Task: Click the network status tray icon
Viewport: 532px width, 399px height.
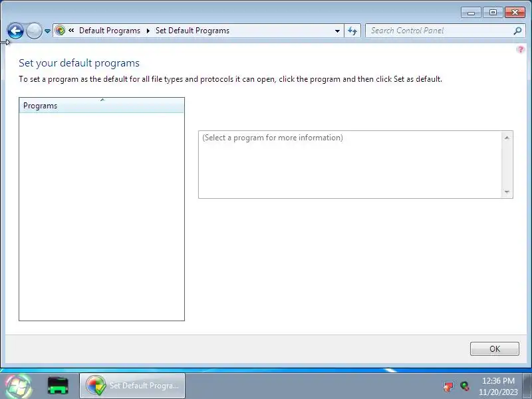Action: 465,386
